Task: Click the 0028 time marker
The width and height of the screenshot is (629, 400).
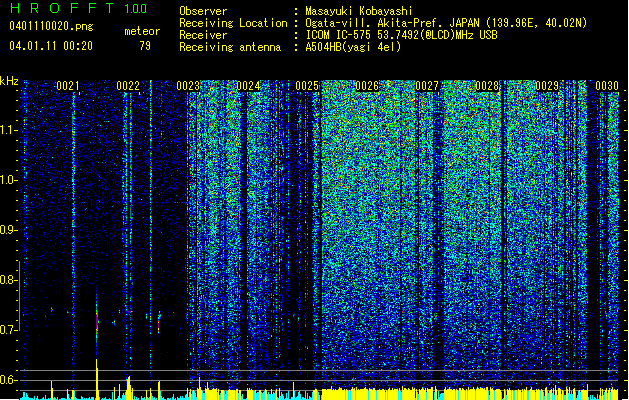Action: point(487,86)
